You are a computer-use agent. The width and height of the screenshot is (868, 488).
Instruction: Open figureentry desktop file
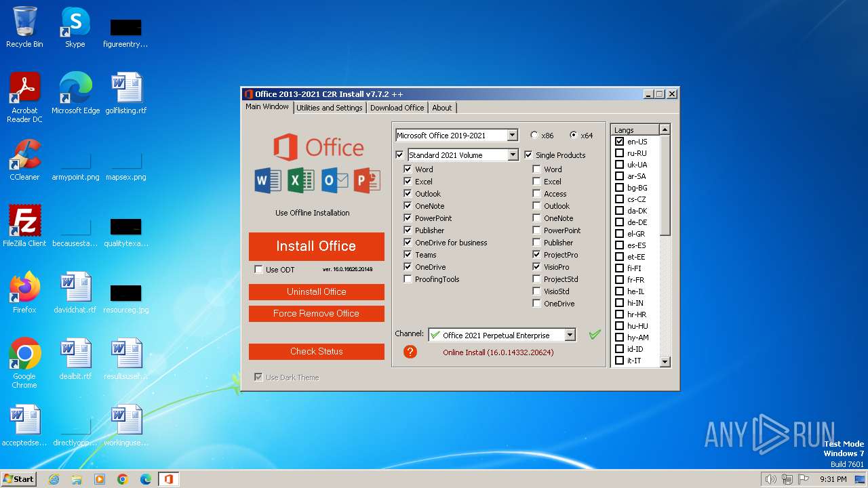pos(126,31)
